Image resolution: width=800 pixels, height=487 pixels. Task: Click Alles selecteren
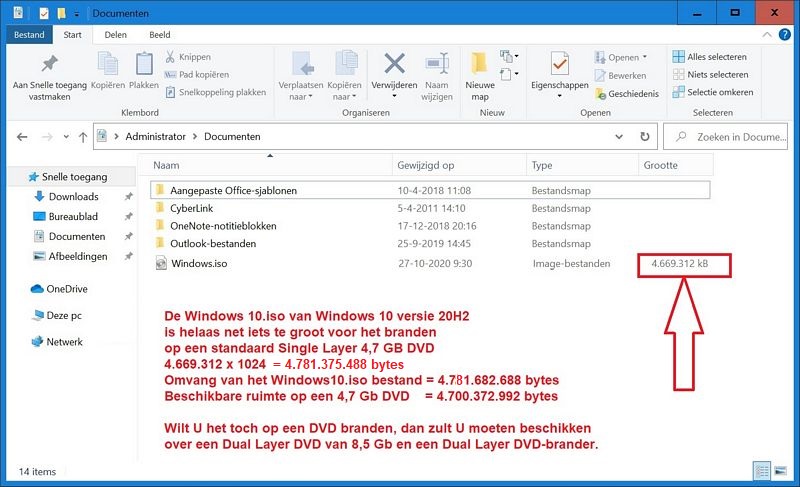(710, 57)
